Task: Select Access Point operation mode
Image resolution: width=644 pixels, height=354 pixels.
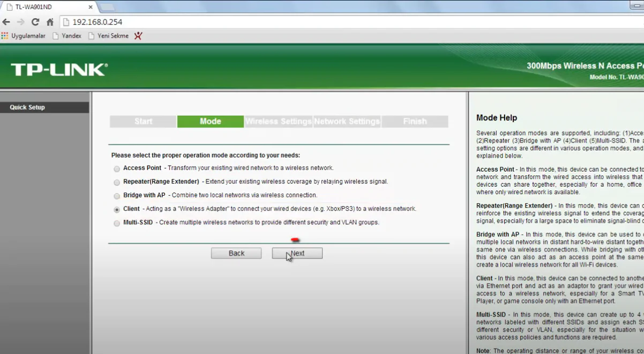Action: (x=117, y=169)
